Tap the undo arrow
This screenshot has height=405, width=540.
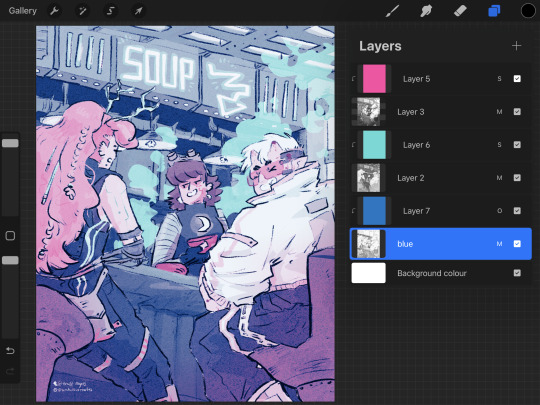coord(10,351)
